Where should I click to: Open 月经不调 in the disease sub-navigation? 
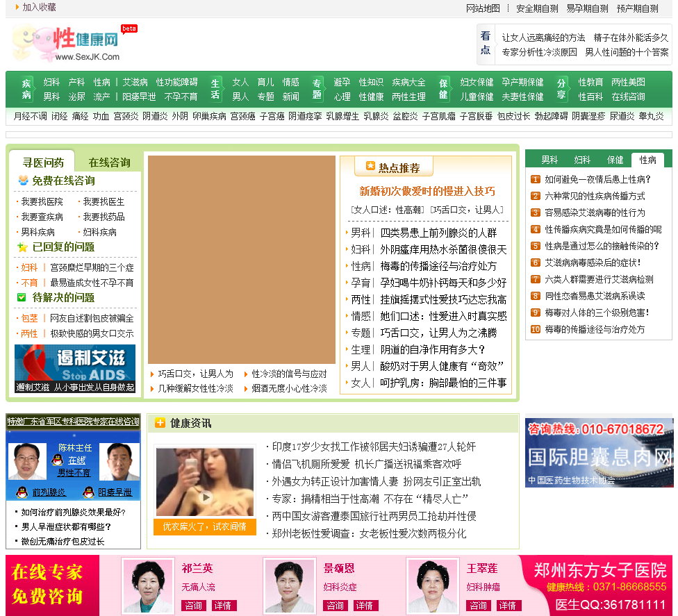31,116
